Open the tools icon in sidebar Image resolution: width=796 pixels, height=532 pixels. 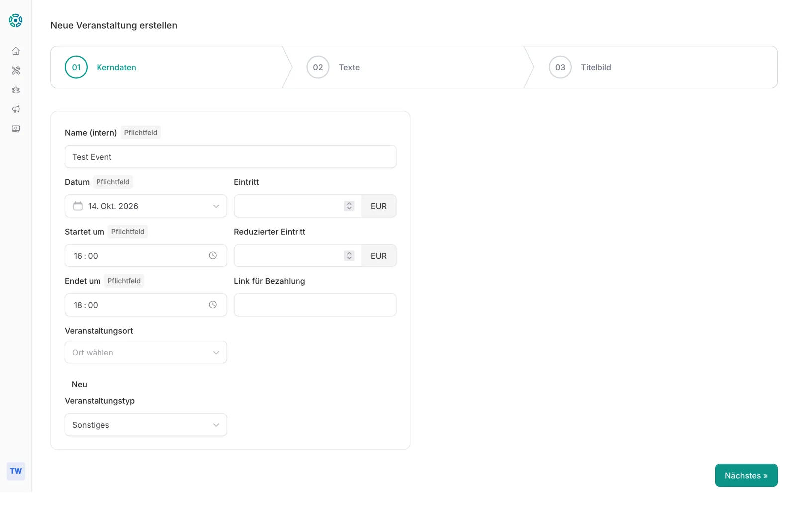[16, 71]
